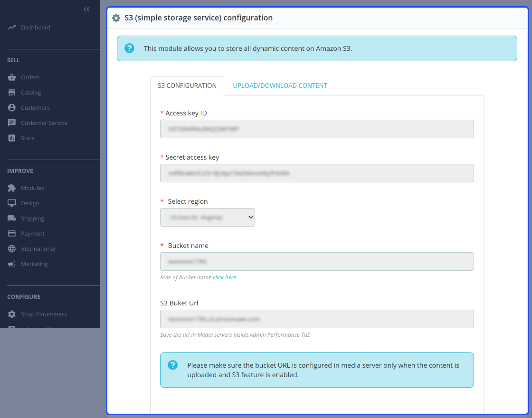Click the 'Secret access key' label
The width and height of the screenshot is (532, 418).
click(192, 157)
